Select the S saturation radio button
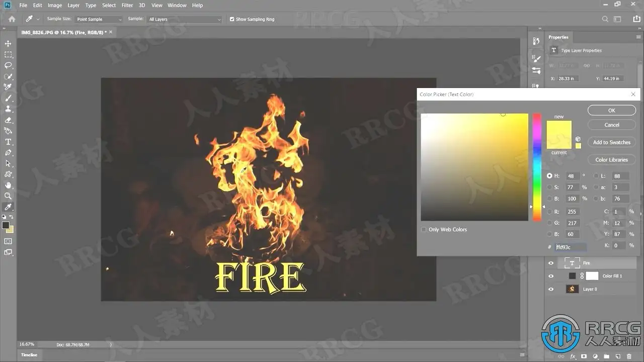Viewport: 644px width, 362px height. click(x=549, y=187)
